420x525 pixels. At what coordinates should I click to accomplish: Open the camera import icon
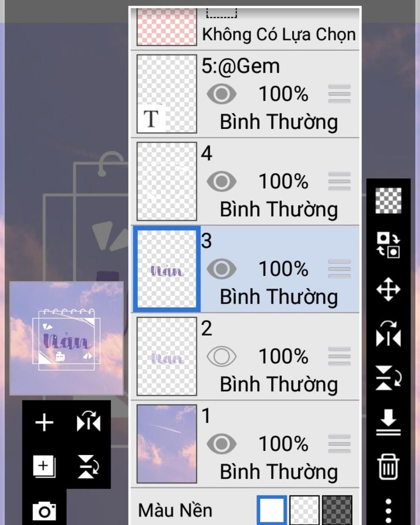click(44, 511)
